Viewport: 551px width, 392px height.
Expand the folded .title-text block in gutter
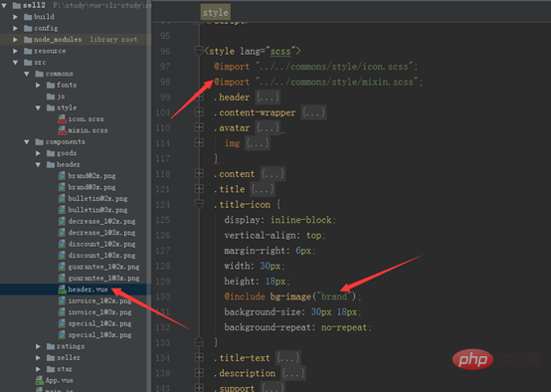[199, 357]
